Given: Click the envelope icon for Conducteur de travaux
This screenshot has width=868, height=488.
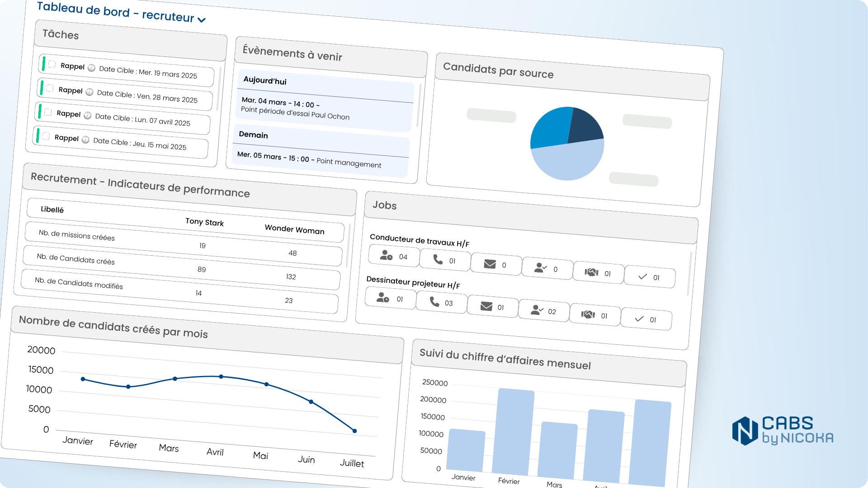Looking at the screenshot, I should (490, 264).
